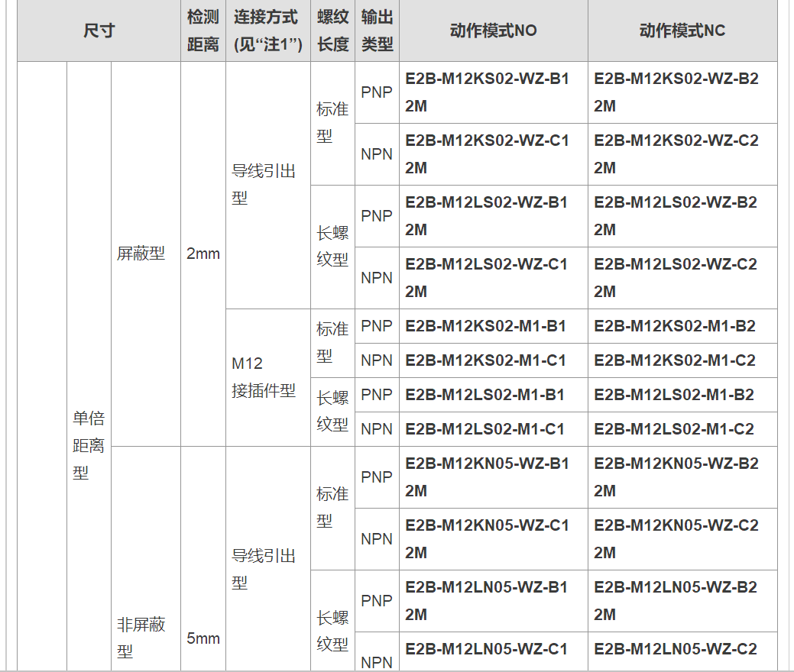The width and height of the screenshot is (794, 672).
Task: Click model E2B-M12KS02-WZ-B2 2M
Action: point(682,92)
